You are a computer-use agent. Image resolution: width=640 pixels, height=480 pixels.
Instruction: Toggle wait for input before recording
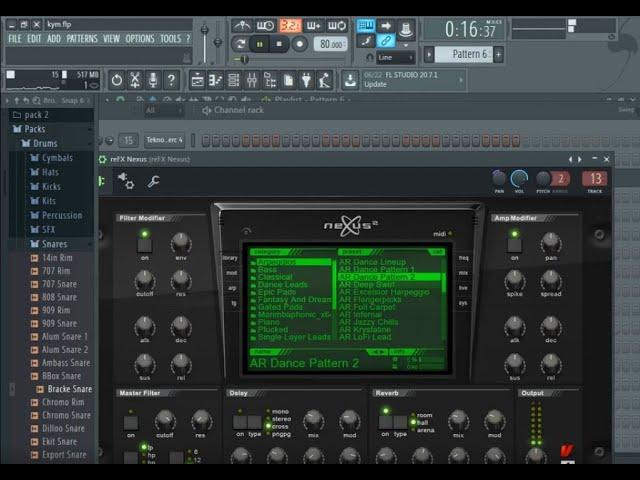click(265, 26)
